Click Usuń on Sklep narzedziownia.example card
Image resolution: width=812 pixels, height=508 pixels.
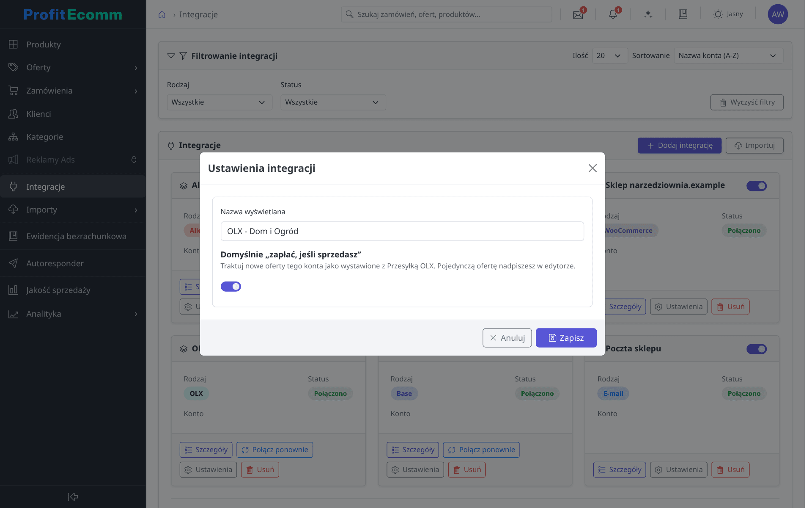pyautogui.click(x=730, y=306)
